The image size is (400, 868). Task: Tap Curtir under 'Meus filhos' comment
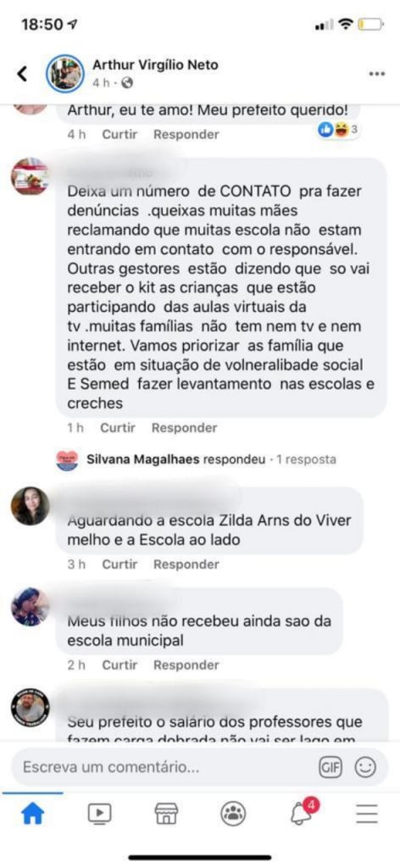(x=119, y=665)
